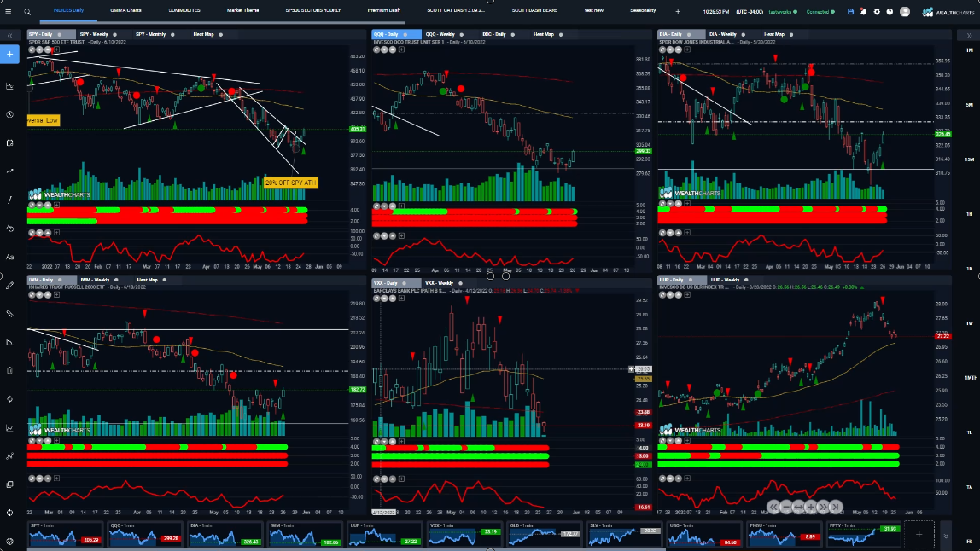980x551 pixels.
Task: Open the SPY - Monthly chart tab
Action: [150, 35]
